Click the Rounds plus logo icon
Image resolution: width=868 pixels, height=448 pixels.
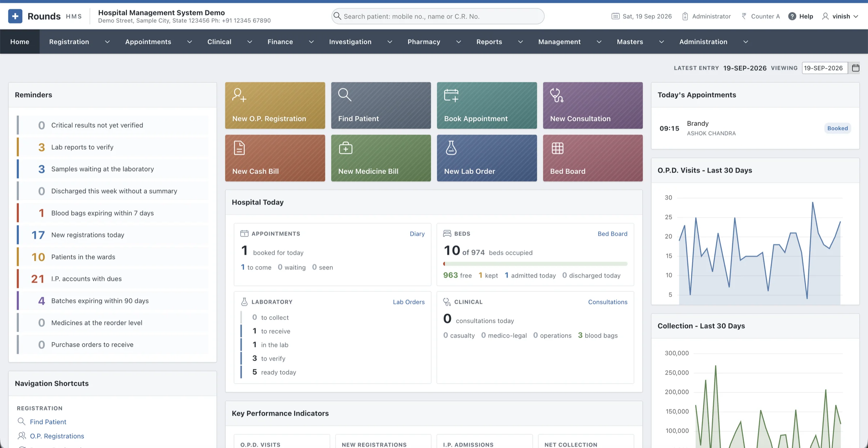point(15,16)
